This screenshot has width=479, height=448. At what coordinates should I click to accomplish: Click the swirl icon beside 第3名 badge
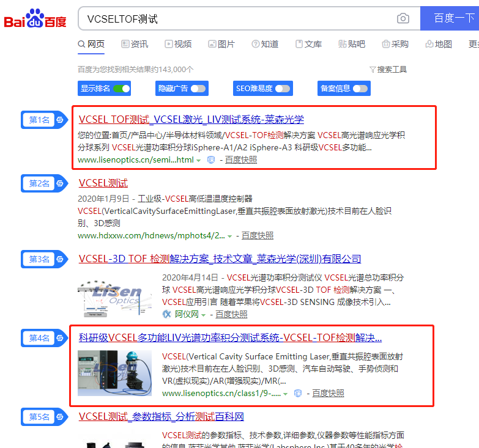(60, 259)
